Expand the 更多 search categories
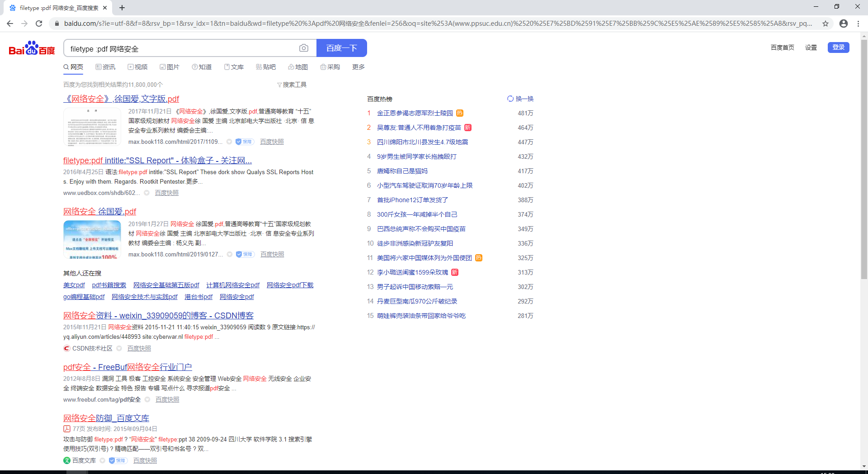The width and height of the screenshot is (868, 474). point(359,67)
